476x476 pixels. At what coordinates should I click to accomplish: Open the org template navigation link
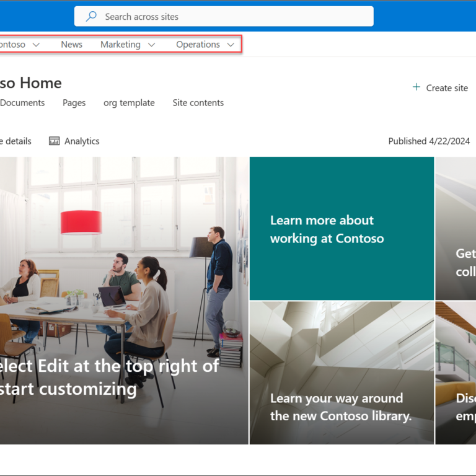pos(129,103)
